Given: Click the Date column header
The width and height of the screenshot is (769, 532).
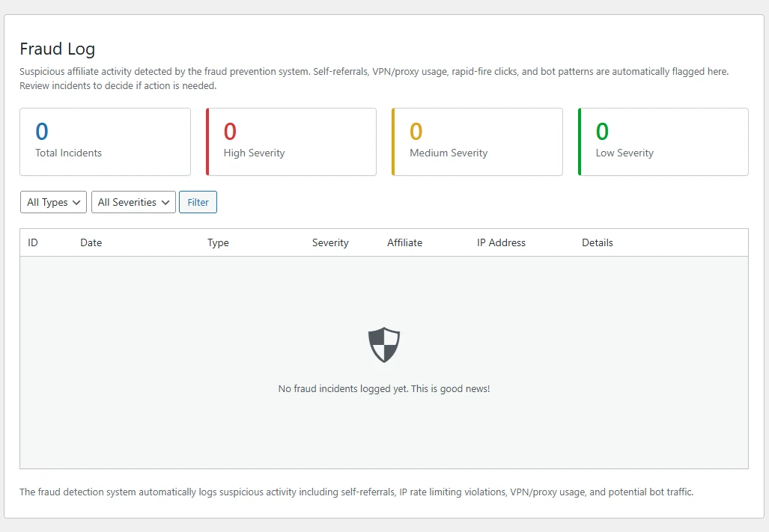Looking at the screenshot, I should 91,242.
